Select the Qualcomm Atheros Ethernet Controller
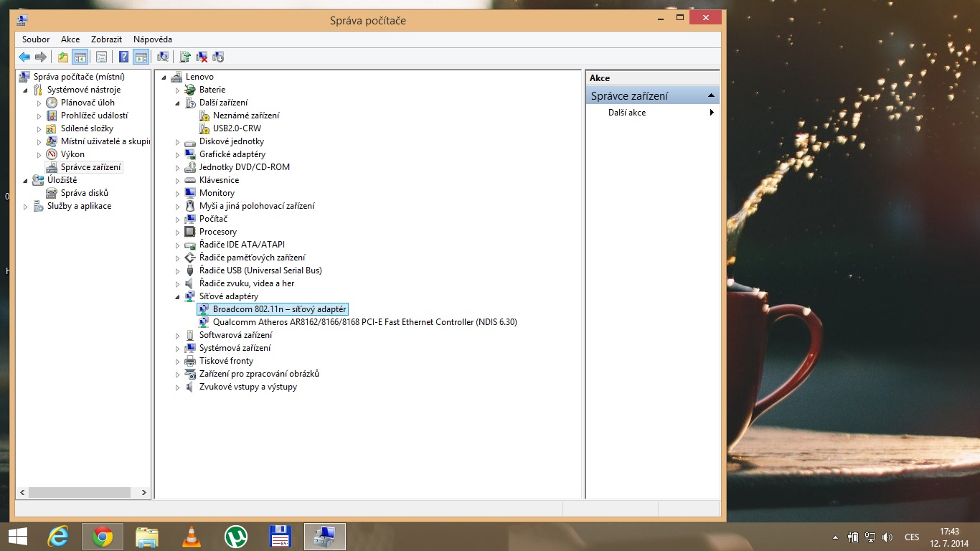Screen dimensions: 980x551 click(x=364, y=322)
